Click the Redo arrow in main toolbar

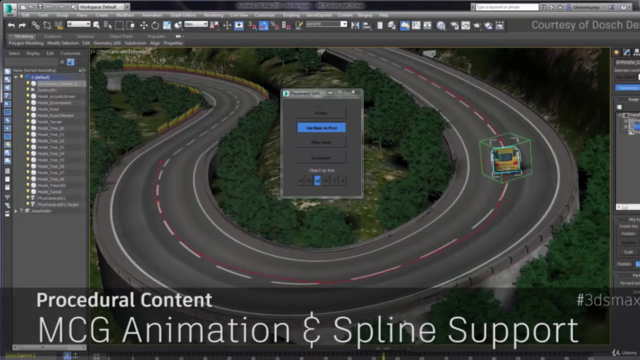(22, 26)
